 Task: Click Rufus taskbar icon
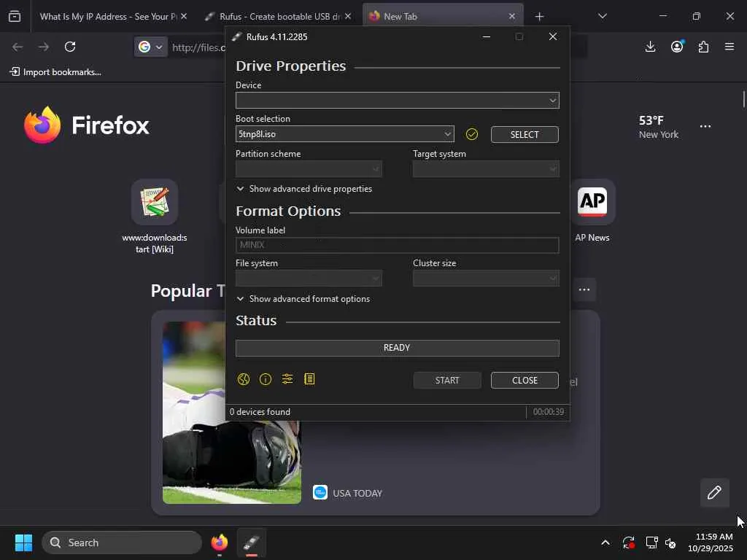coord(252,542)
